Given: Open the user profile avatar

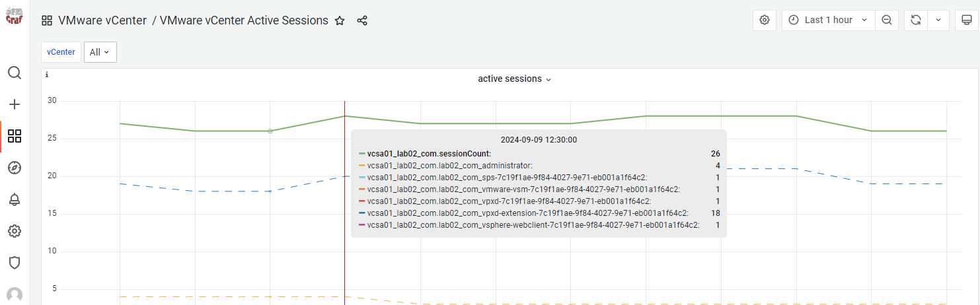Looking at the screenshot, I should (15, 294).
